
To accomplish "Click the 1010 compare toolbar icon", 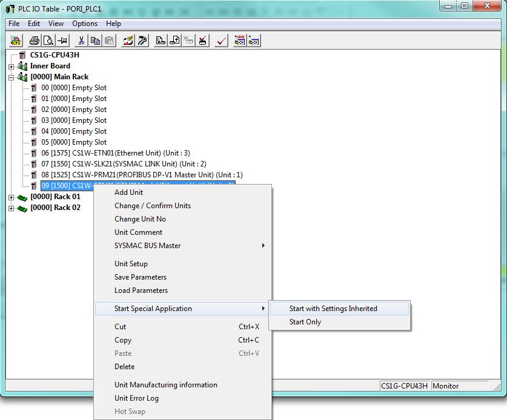I will pyautogui.click(x=240, y=41).
